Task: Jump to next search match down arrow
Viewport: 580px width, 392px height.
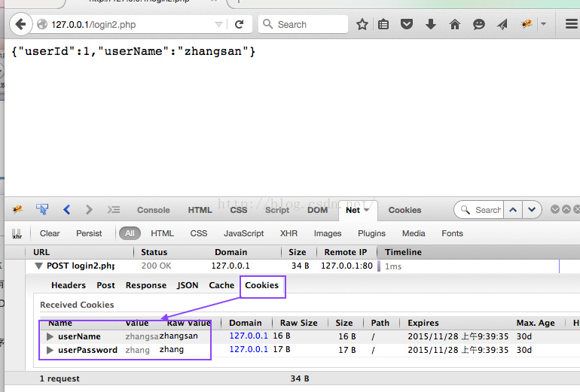Action: [532, 210]
